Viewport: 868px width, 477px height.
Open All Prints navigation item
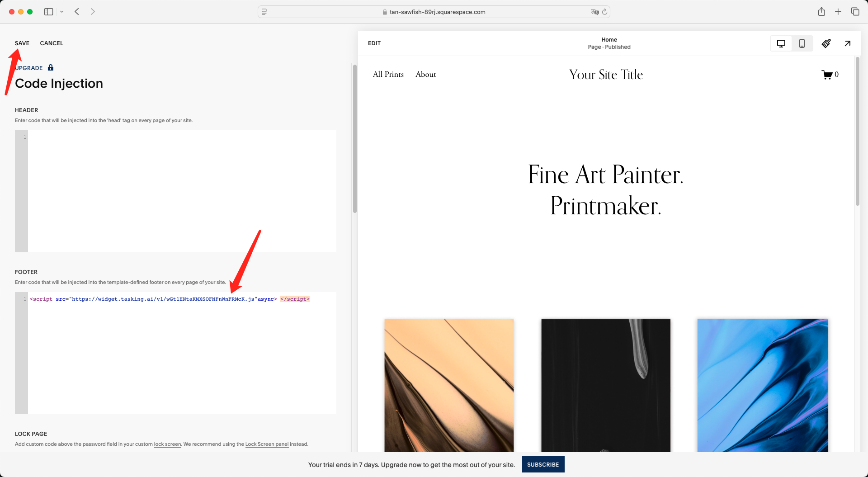pyautogui.click(x=388, y=74)
